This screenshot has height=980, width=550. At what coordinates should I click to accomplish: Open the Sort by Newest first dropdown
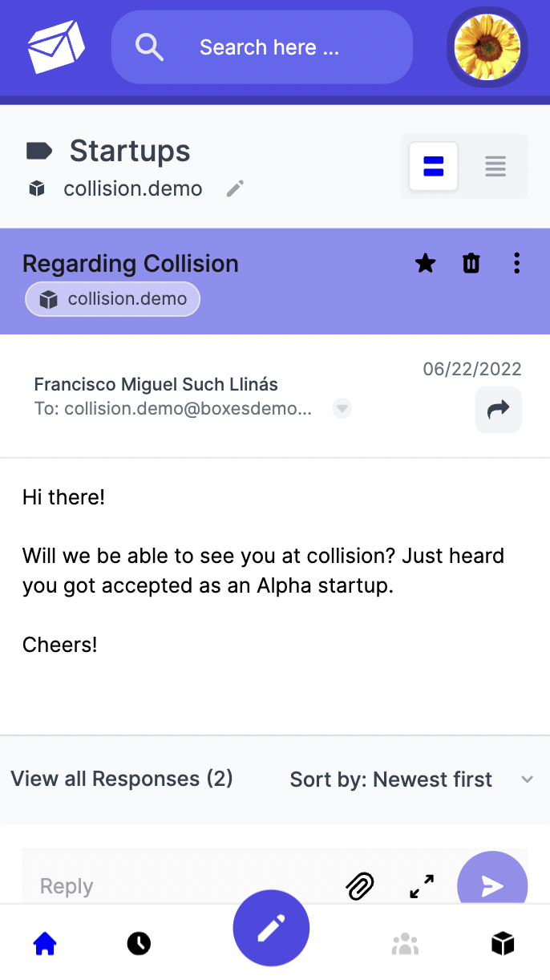click(x=412, y=780)
